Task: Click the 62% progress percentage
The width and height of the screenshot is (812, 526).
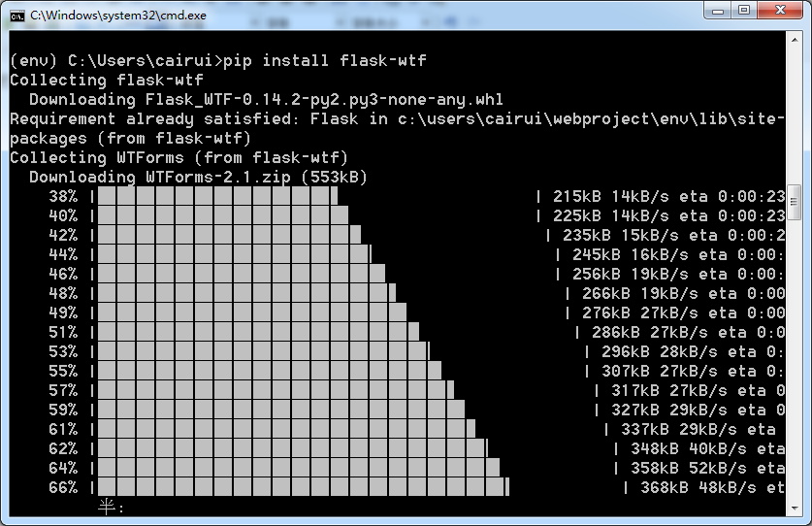Action: [63, 448]
